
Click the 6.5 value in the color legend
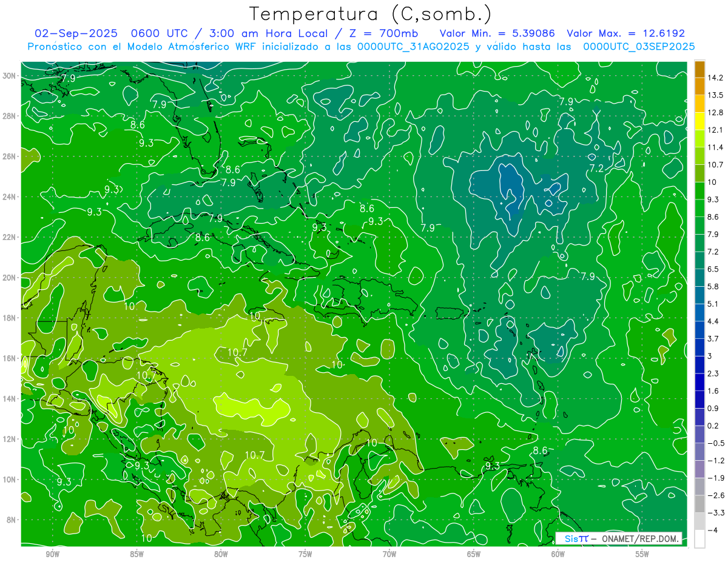pyautogui.click(x=714, y=269)
